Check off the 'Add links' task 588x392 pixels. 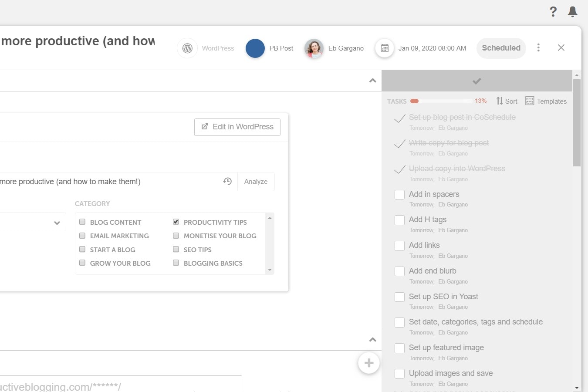point(399,246)
